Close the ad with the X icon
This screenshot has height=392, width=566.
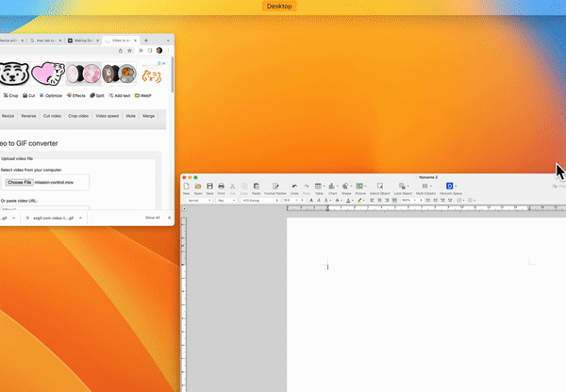(x=163, y=63)
